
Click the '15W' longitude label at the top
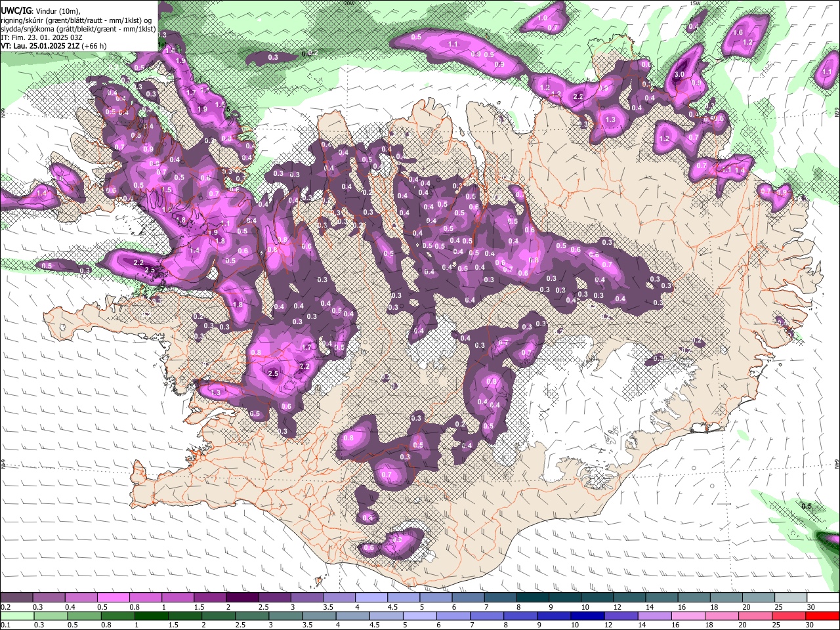point(695,3)
